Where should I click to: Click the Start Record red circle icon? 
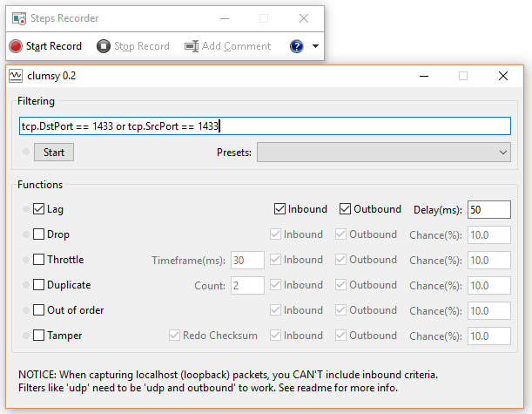point(16,46)
